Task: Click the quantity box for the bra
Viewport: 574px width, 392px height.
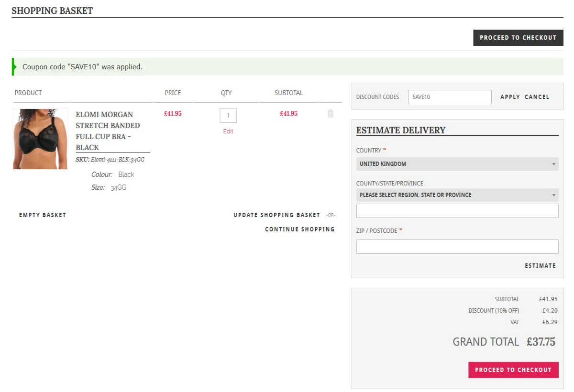Action: click(228, 116)
